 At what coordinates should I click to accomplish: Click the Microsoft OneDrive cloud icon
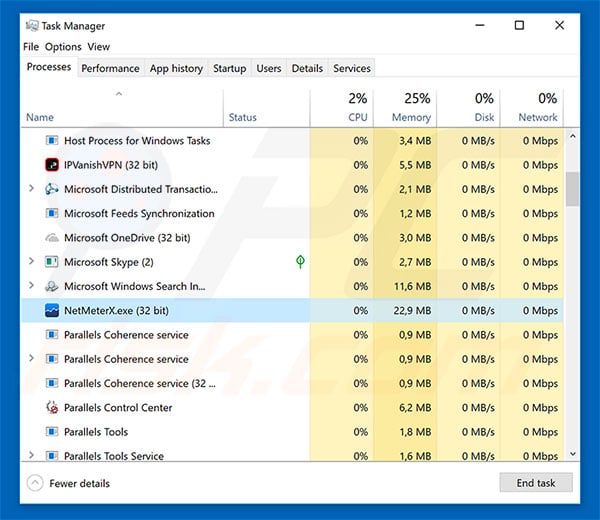click(x=52, y=238)
